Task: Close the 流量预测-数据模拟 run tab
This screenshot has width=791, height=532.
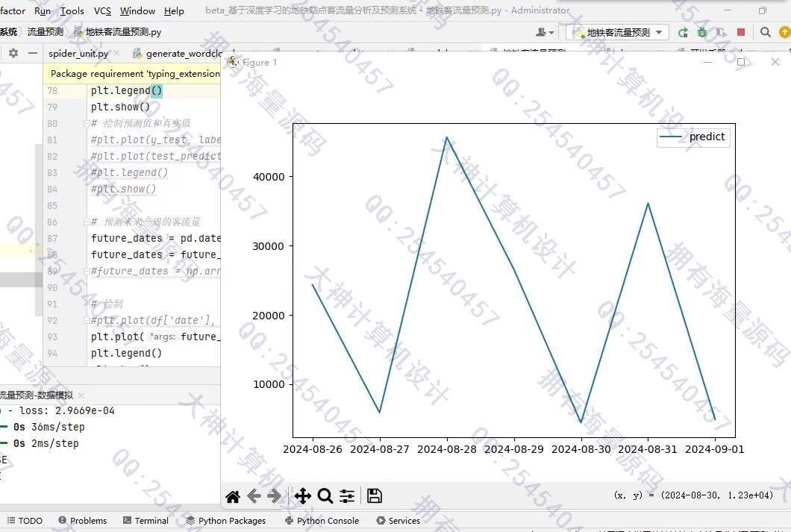Action: tap(81, 395)
